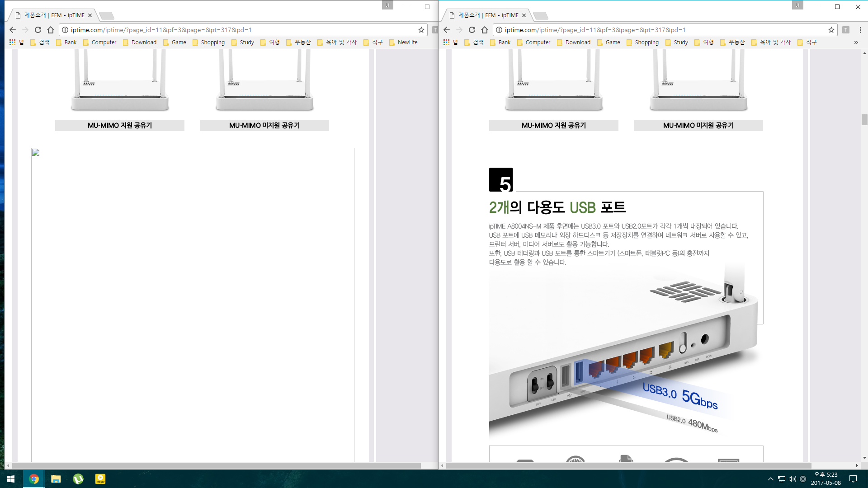Open File Explorer from the taskbar
The width and height of the screenshot is (868, 488).
click(56, 479)
